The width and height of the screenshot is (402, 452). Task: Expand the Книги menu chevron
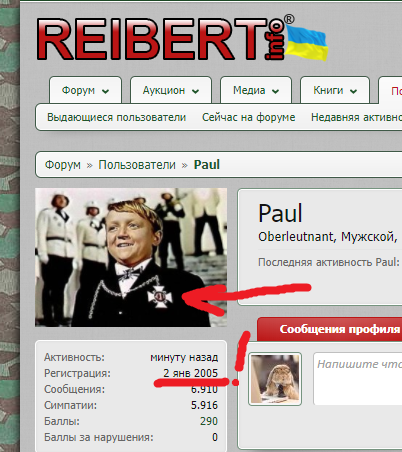353,91
